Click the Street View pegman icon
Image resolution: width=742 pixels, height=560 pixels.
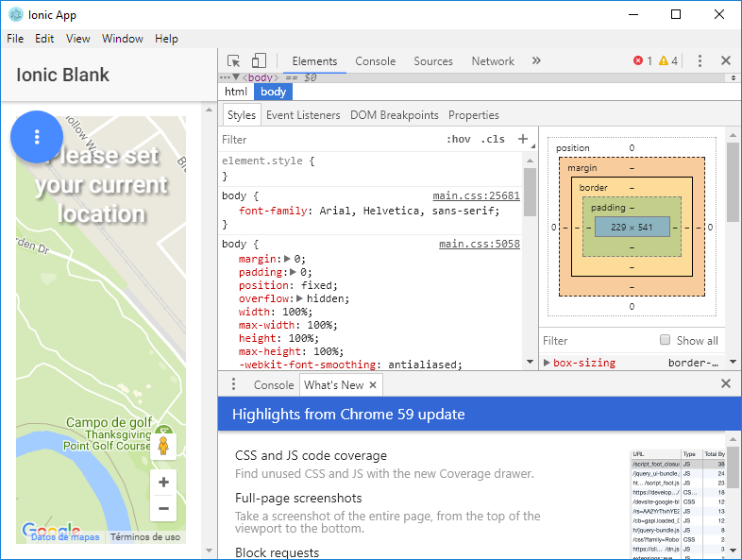[x=163, y=446]
